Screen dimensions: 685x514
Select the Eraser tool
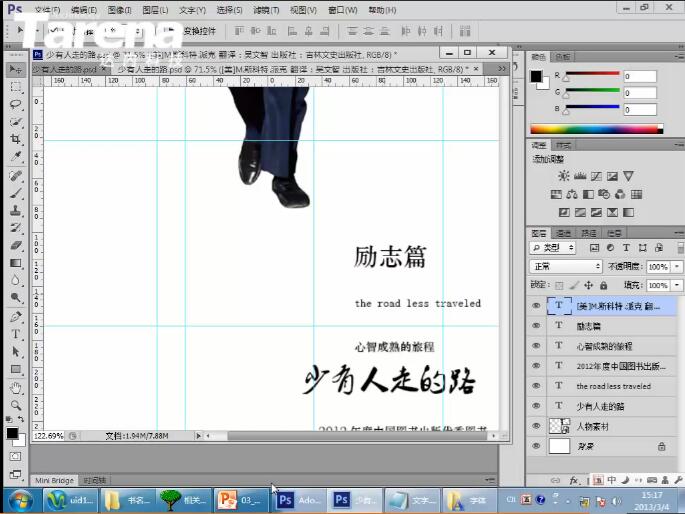16,245
